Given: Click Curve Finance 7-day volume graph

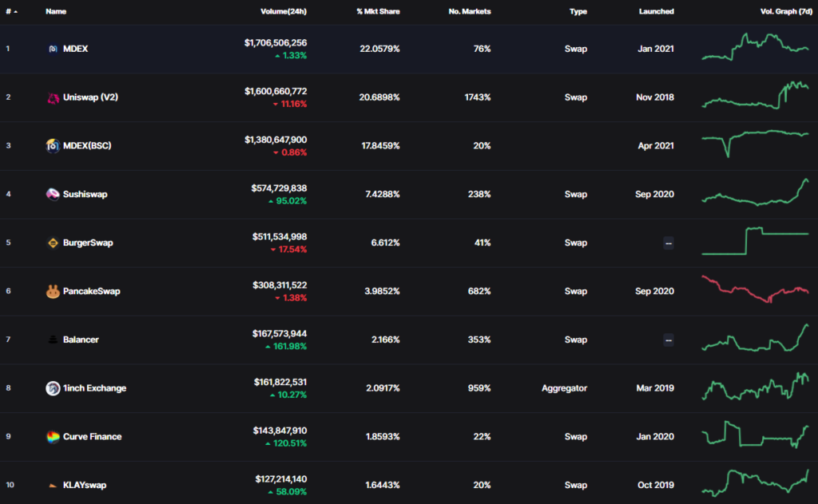Looking at the screenshot, I should 756,435.
